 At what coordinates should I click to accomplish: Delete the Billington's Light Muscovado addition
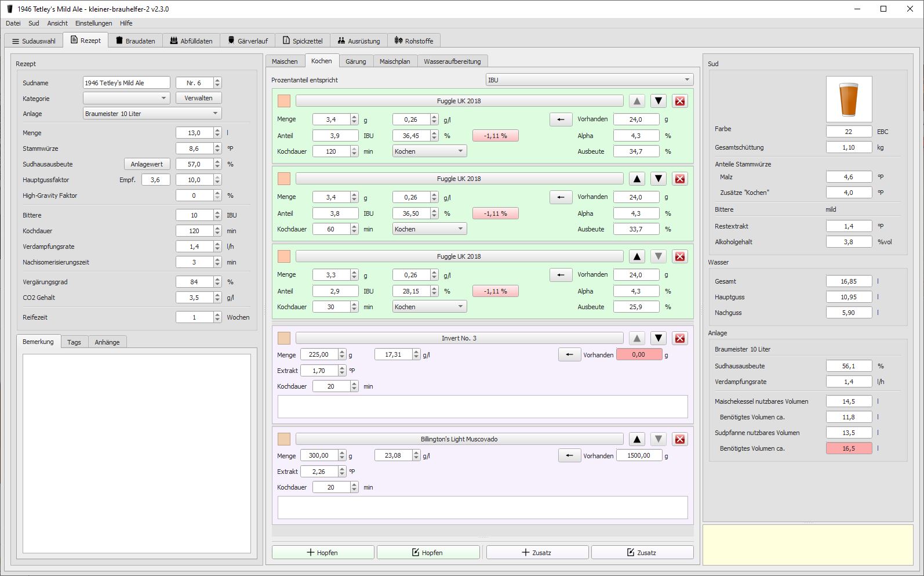coord(679,439)
